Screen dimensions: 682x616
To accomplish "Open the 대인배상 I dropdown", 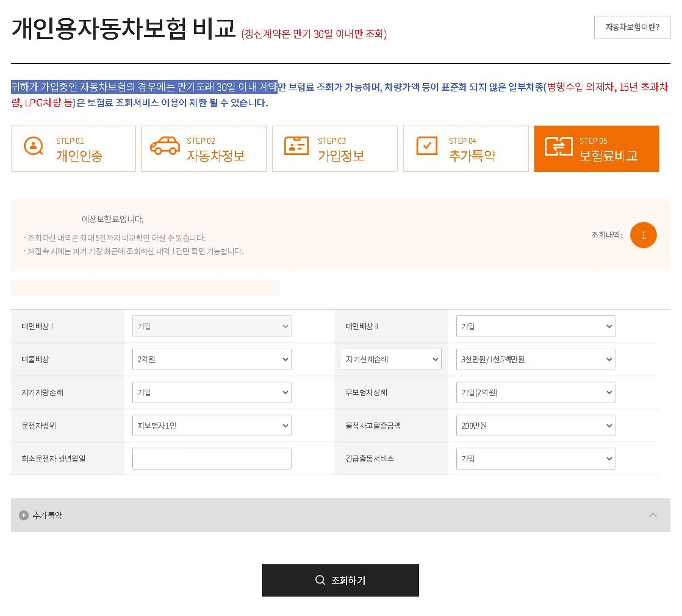I will click(212, 326).
